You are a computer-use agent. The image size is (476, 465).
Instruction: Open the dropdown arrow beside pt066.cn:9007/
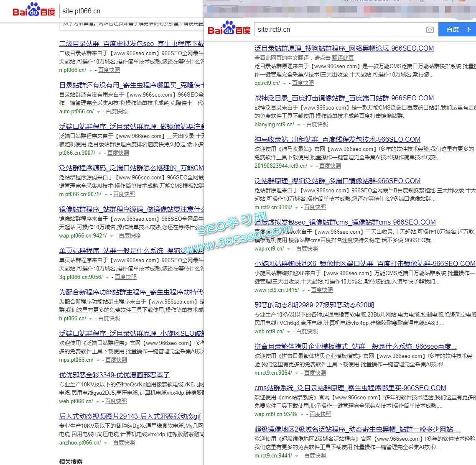pos(99,153)
